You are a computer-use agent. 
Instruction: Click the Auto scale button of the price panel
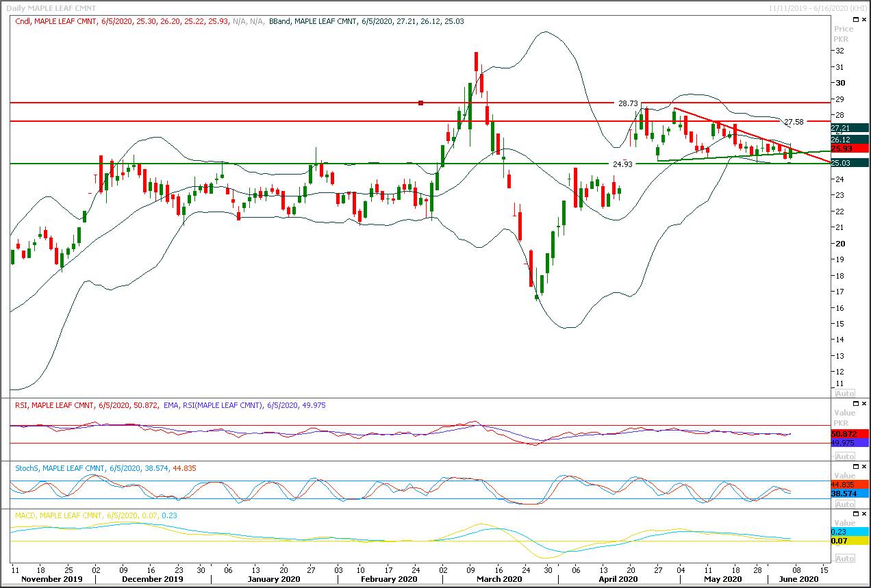pos(845,394)
